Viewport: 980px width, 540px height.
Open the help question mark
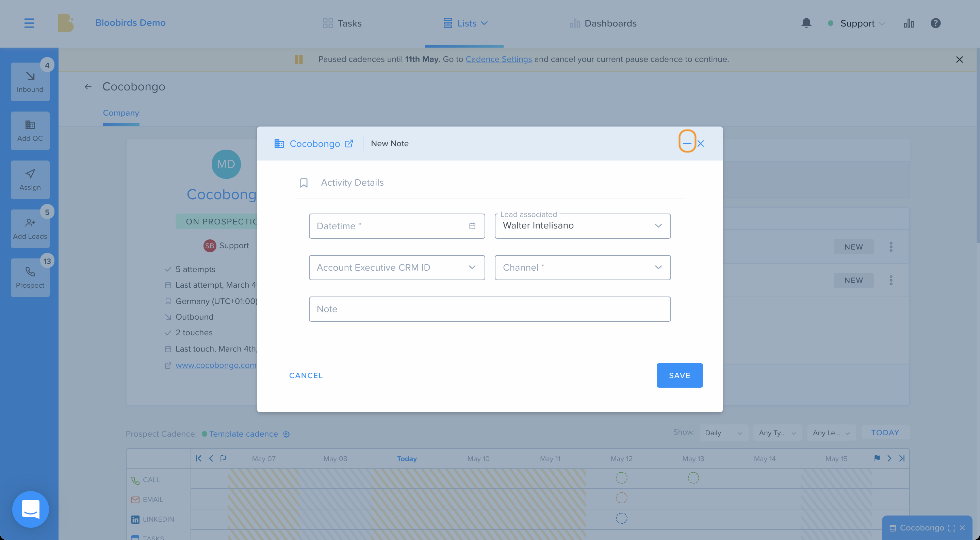tap(935, 23)
